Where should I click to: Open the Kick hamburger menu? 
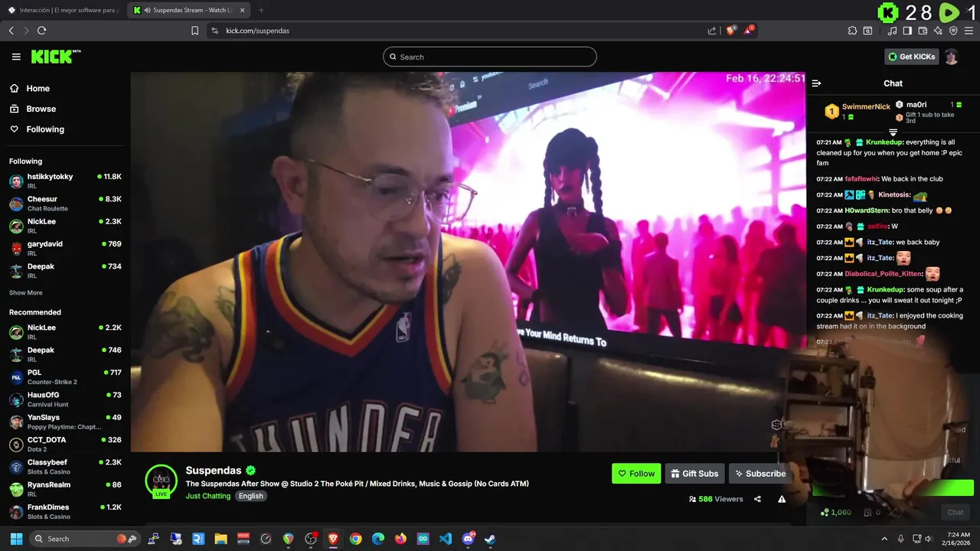(16, 57)
